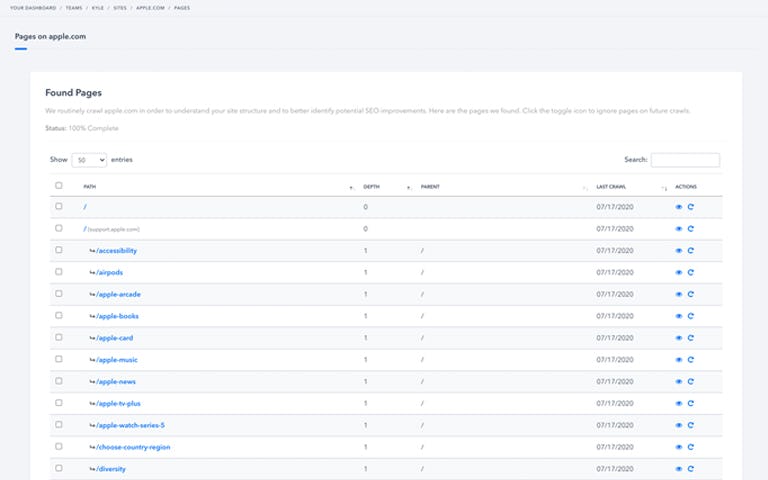Open Kyle breadcrumb link

click(x=97, y=8)
